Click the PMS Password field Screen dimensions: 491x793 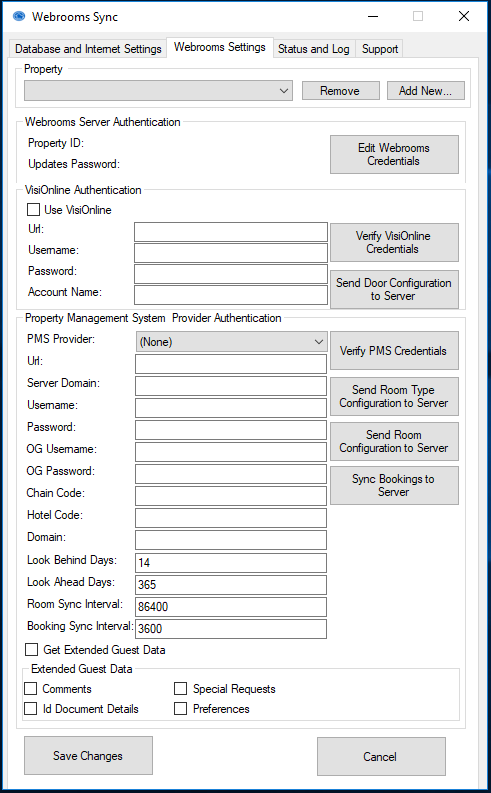[231, 430]
